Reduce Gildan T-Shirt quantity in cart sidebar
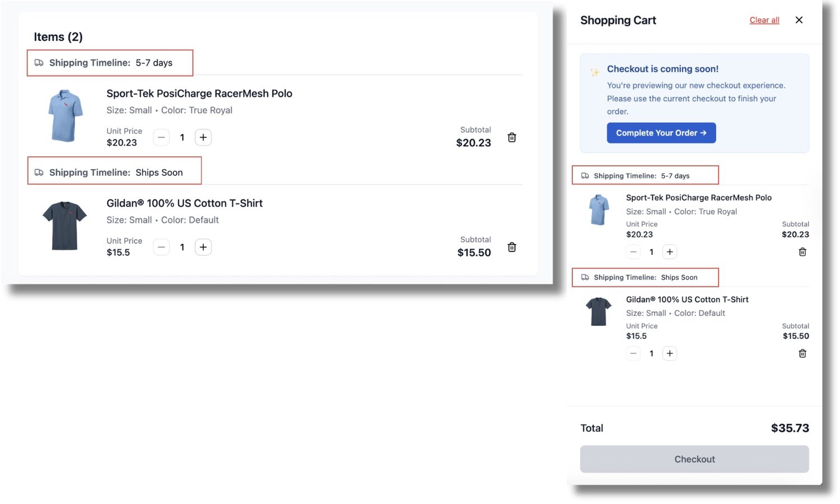 pyautogui.click(x=633, y=353)
